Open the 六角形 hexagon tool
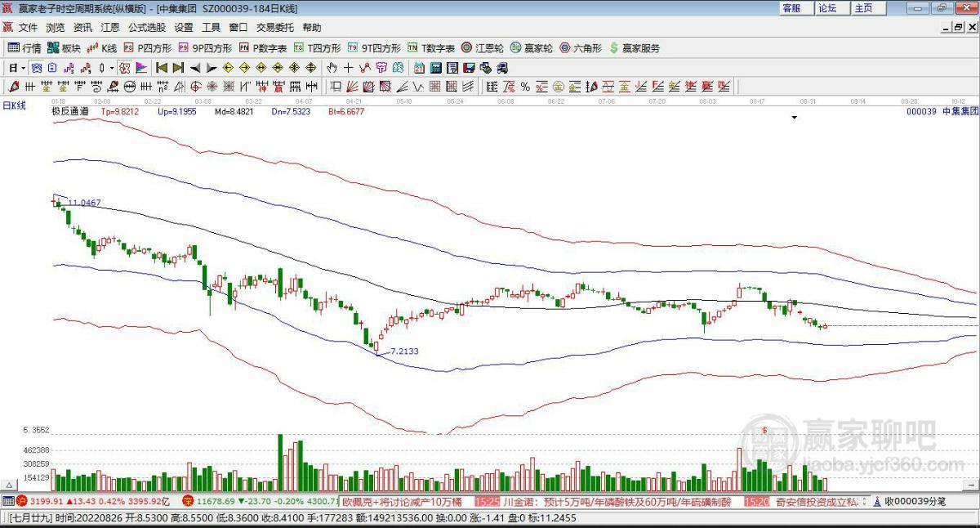 [x=581, y=48]
